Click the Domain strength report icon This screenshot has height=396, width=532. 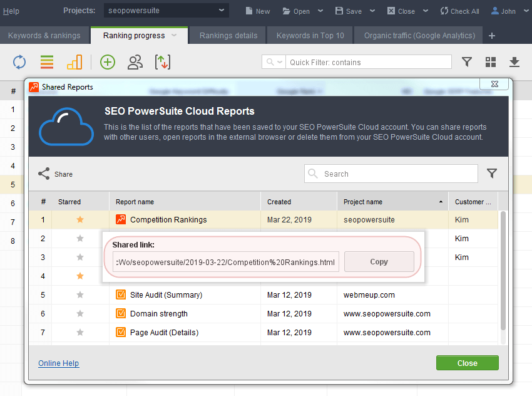coord(121,313)
